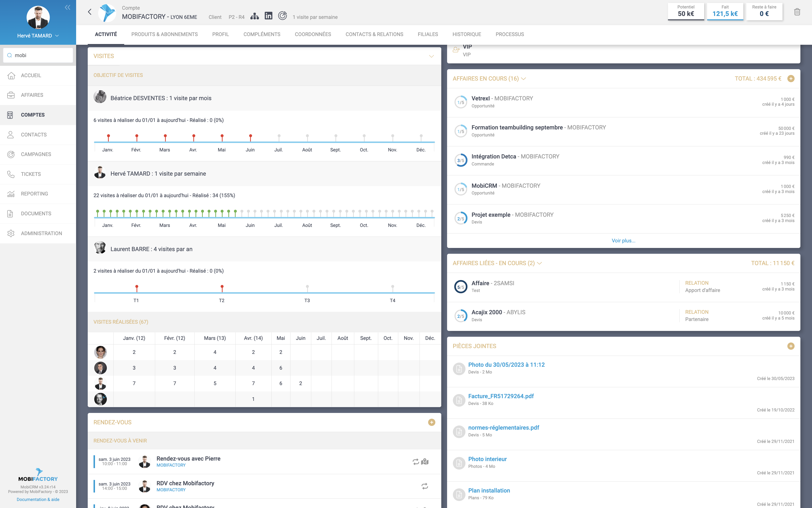Open the Coordonnées tab
Image resolution: width=812 pixels, height=508 pixels.
coord(313,34)
